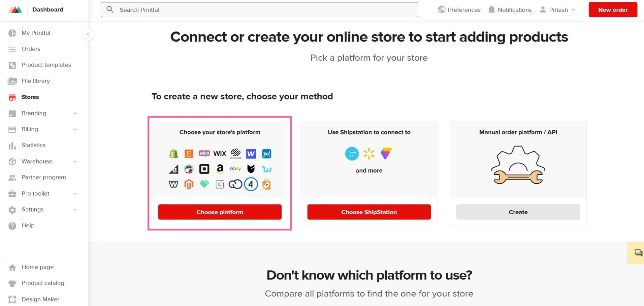Click the Shopify platform icon
Screen dimensions: 644x306
pyautogui.click(x=173, y=154)
